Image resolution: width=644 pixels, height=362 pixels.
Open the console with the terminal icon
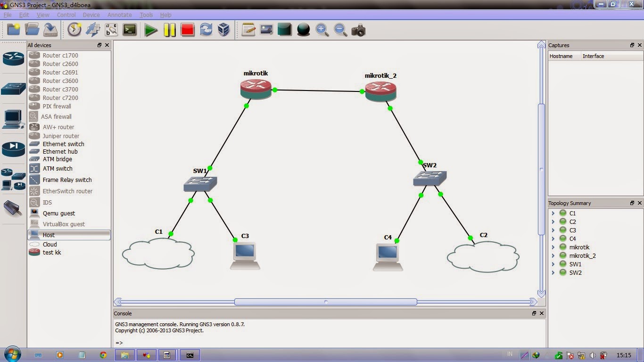130,30
